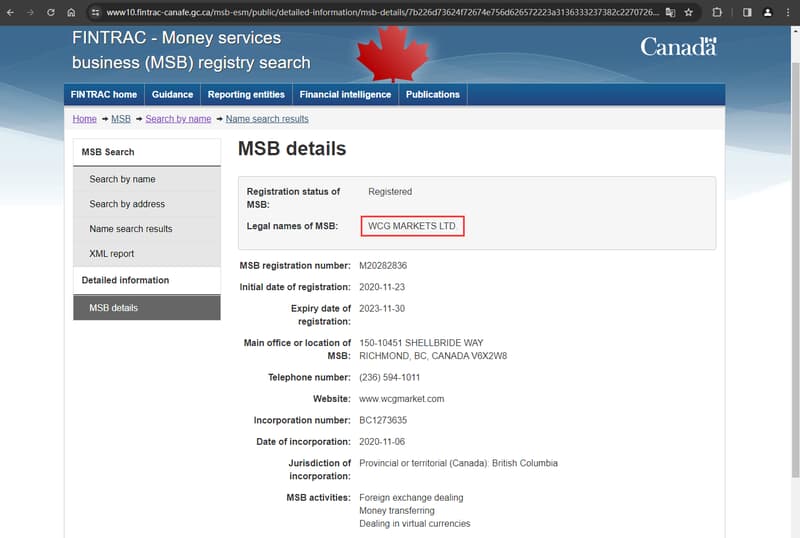The image size is (800, 538).
Task: Select the Guidance navigation tab
Action: click(x=173, y=95)
